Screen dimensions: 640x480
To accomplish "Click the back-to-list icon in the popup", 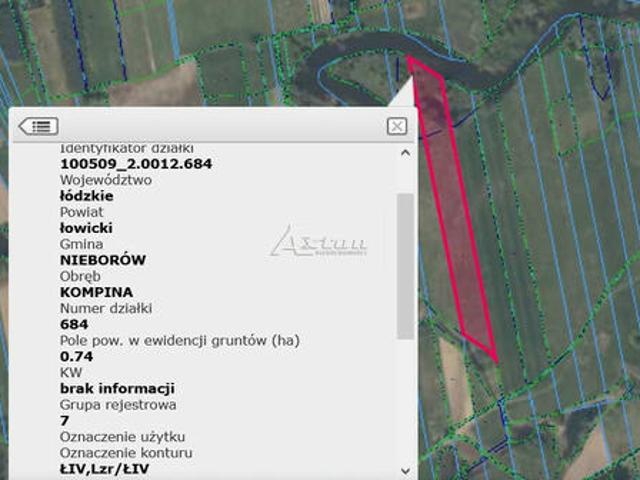I will (38, 126).
